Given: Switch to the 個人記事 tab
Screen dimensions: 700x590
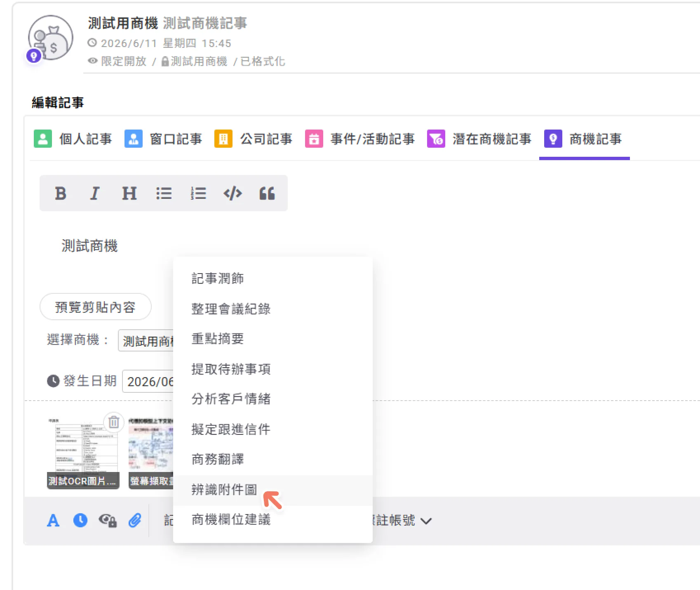Looking at the screenshot, I should (73, 139).
